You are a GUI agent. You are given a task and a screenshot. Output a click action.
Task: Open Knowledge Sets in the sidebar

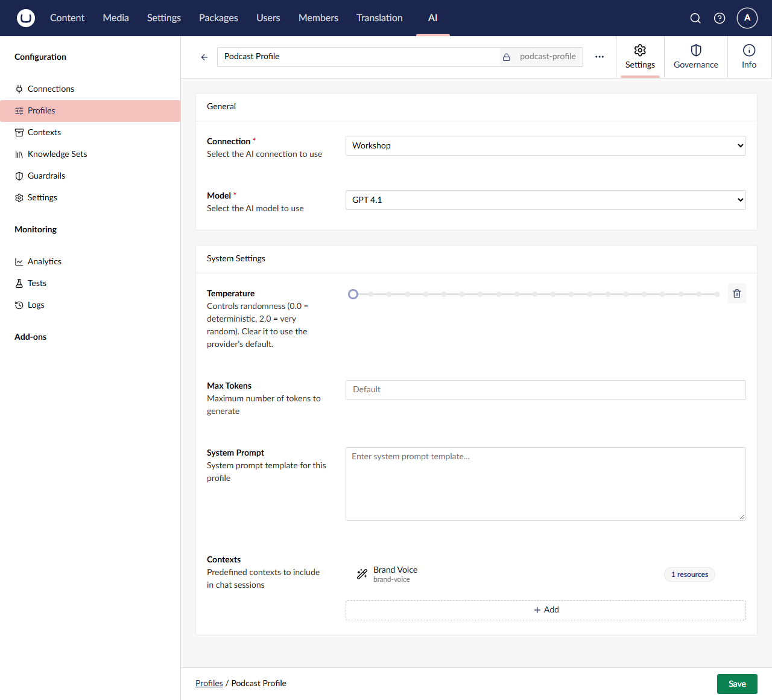[x=90, y=154]
